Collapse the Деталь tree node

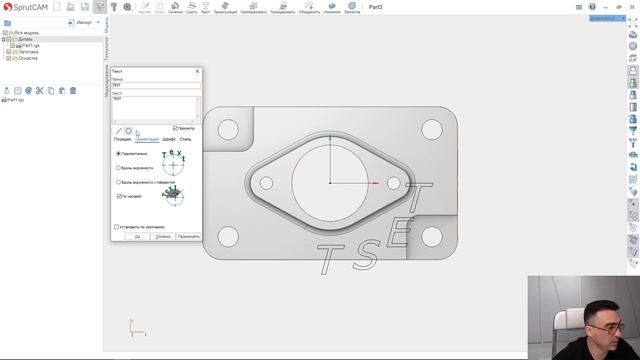pos(3,39)
